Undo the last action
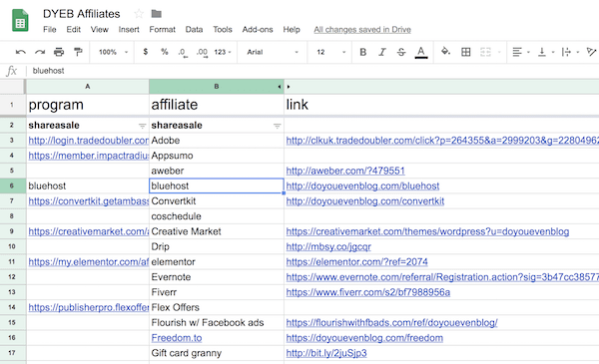This screenshot has width=599, height=364. (x=21, y=52)
